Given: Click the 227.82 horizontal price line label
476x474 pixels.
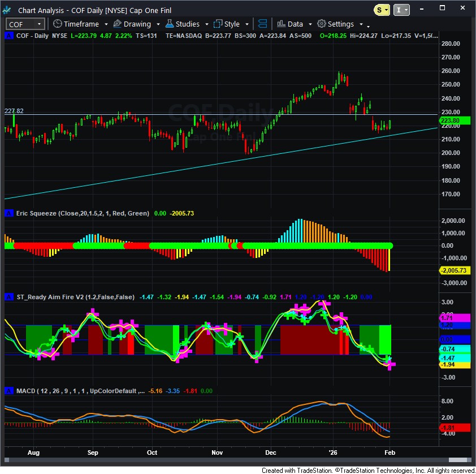Looking at the screenshot, I should [14, 111].
